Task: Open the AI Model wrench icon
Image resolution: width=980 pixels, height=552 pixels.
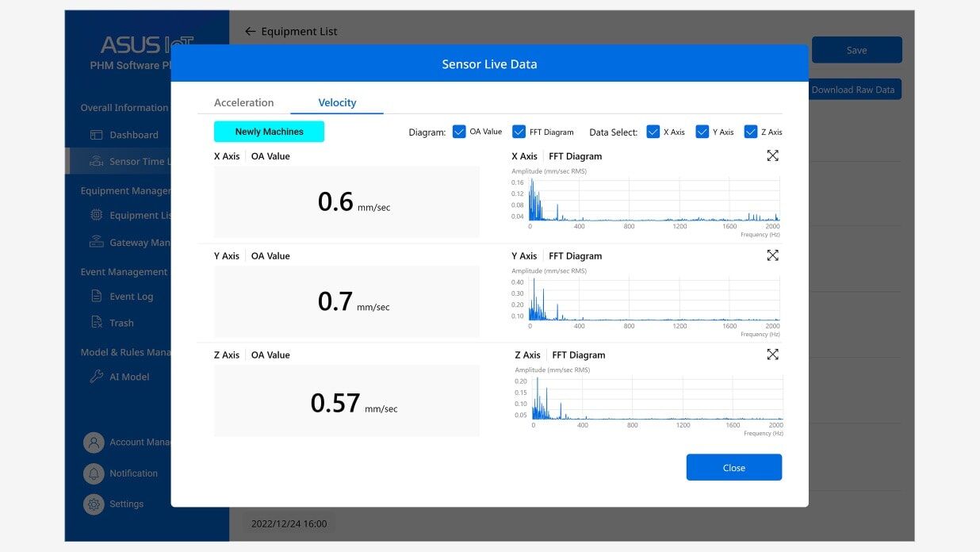Action: [x=97, y=377]
